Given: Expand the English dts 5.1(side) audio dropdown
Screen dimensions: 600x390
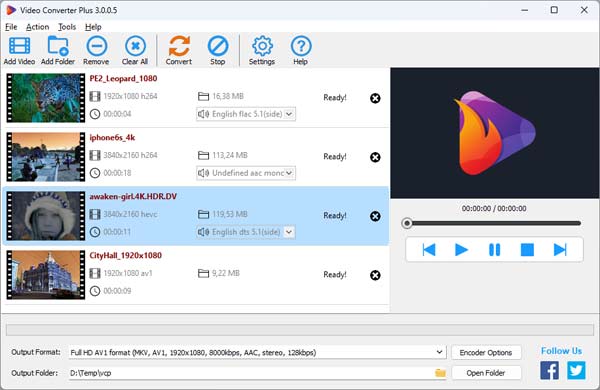Looking at the screenshot, I should point(289,232).
